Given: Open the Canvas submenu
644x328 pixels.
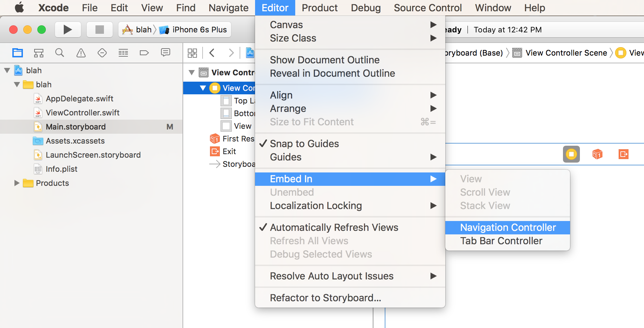Looking at the screenshot, I should 350,25.
